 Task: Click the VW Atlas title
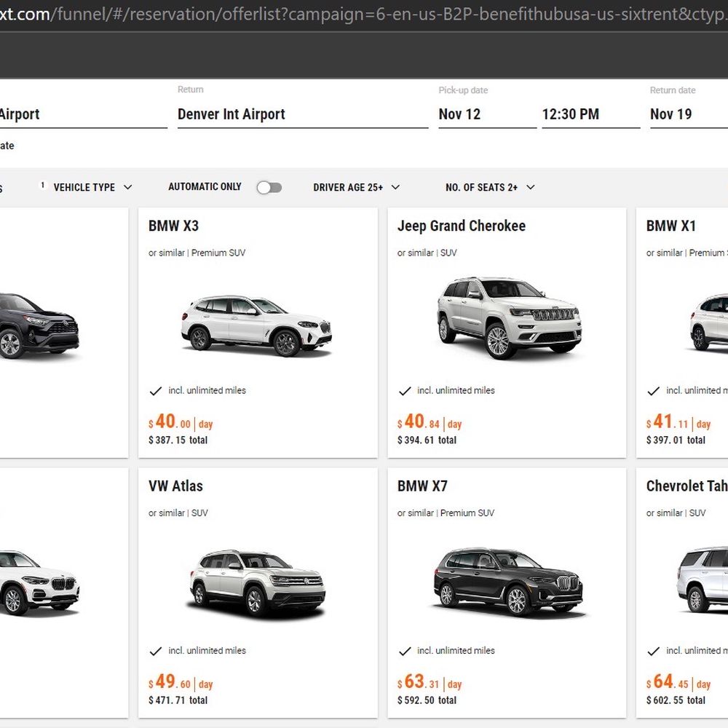(x=175, y=486)
